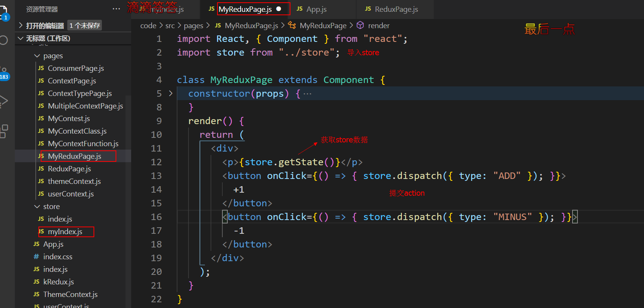Click the render method breadcrumb

point(378,26)
